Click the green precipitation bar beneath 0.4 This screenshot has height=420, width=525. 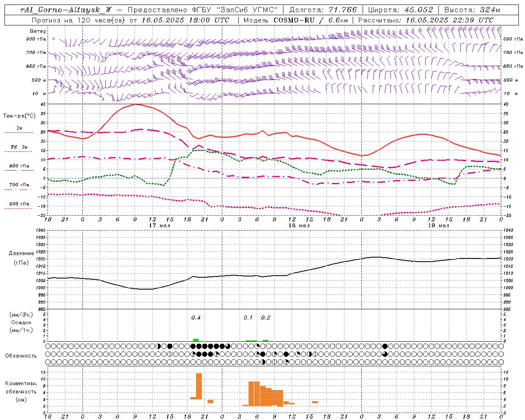pos(196,340)
